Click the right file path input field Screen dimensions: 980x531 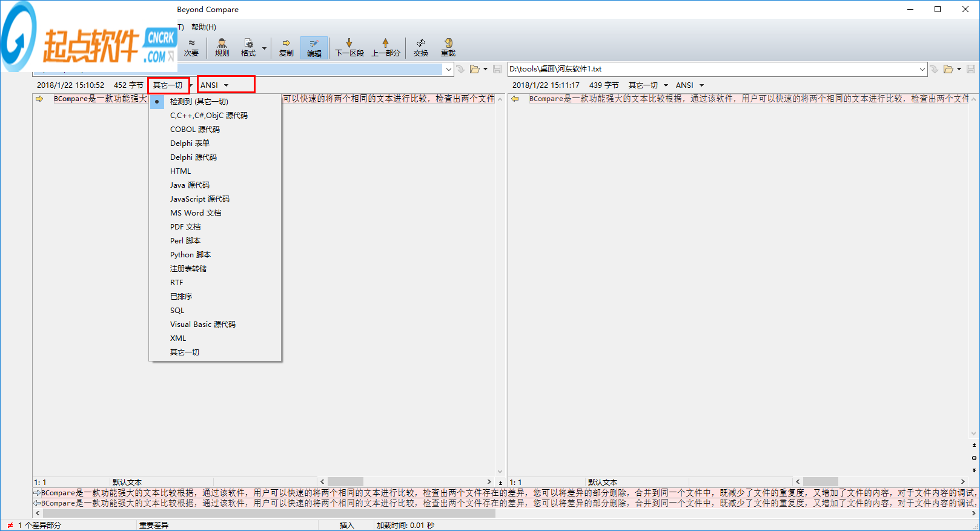pos(713,69)
